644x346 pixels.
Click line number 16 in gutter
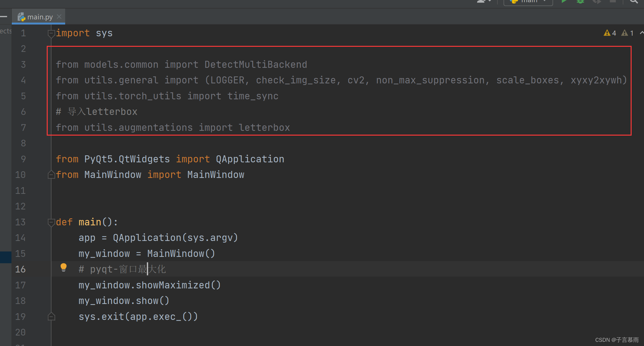pyautogui.click(x=20, y=269)
